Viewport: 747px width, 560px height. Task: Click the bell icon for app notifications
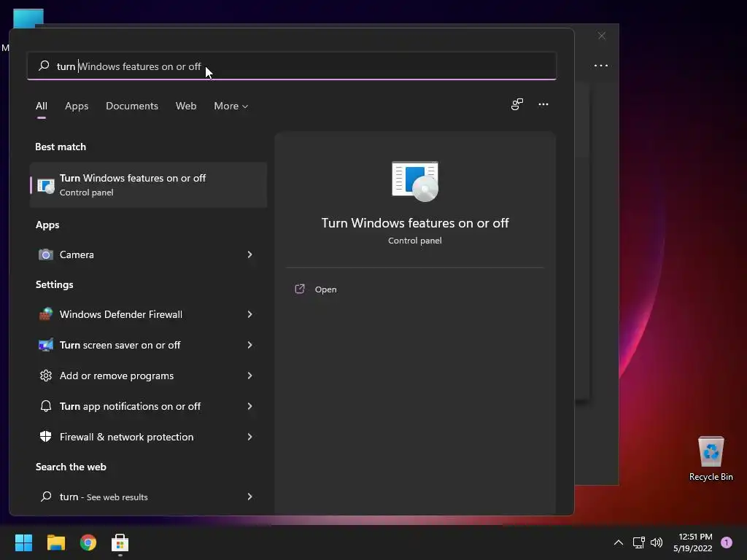(x=46, y=406)
